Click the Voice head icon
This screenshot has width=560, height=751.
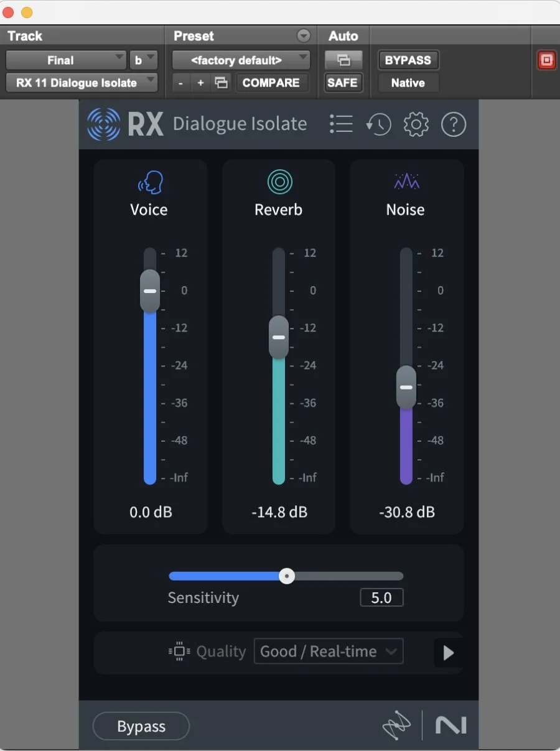coord(150,182)
